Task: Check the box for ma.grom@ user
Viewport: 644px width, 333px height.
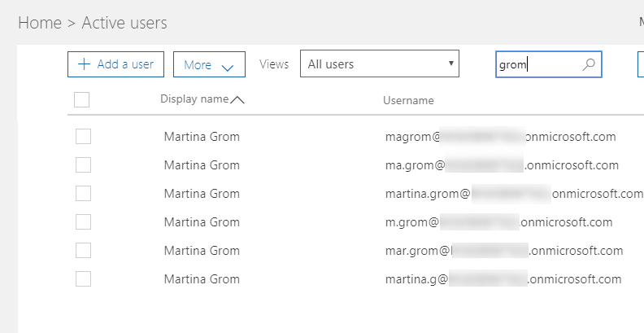Action: 84,164
